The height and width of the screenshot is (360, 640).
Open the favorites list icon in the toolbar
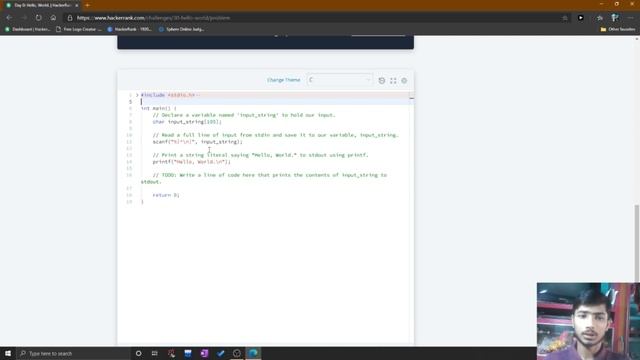600,18
